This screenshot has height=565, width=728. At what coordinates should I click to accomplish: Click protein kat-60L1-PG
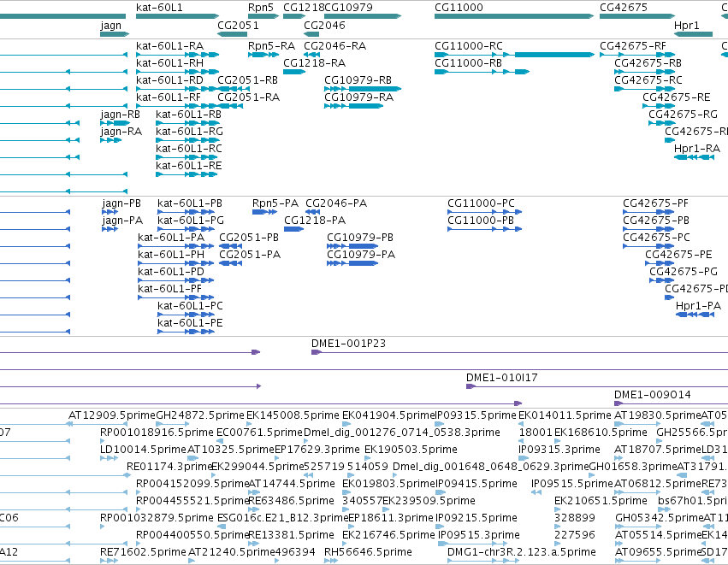click(x=191, y=221)
